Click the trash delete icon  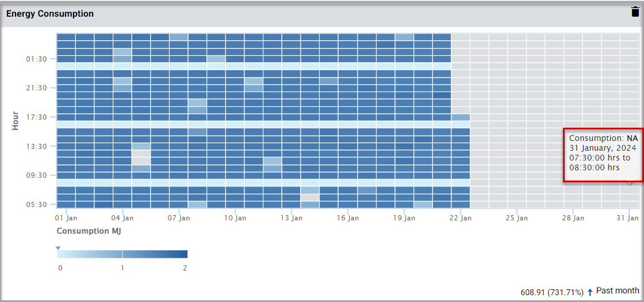(x=635, y=11)
